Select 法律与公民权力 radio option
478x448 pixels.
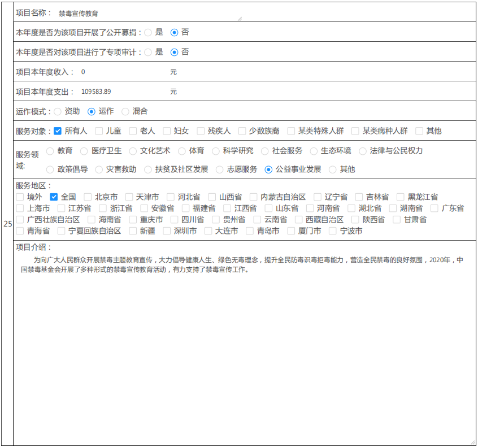pos(363,151)
